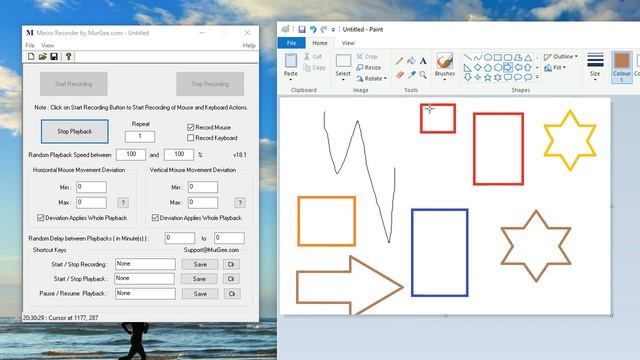Viewport: 640px width, 360px height.
Task: Click Resize in Paint Image group
Action: point(369,67)
